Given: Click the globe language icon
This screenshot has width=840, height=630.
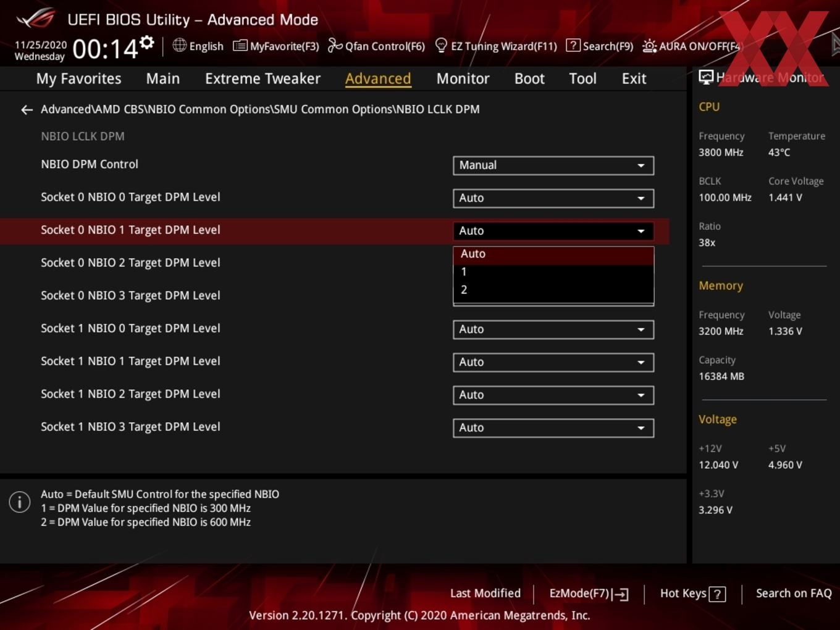Looking at the screenshot, I should click(179, 45).
